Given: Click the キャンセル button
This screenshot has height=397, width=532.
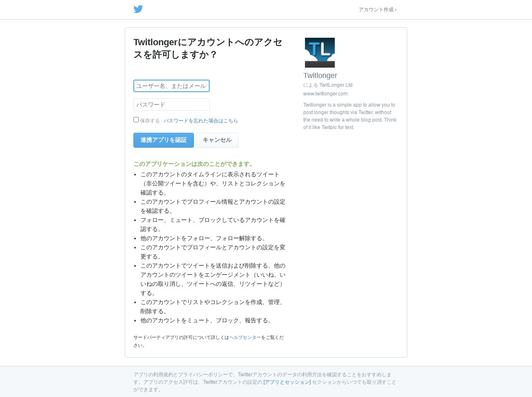Looking at the screenshot, I should coord(217,140).
